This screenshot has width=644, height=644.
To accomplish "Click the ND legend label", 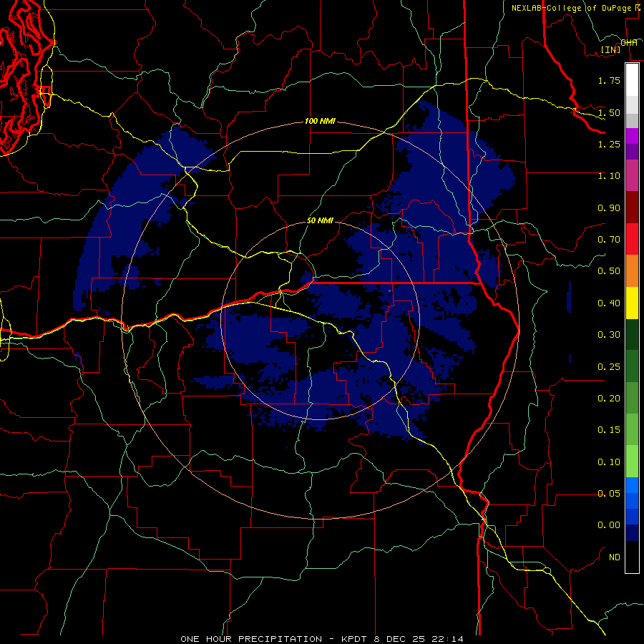I will pyautogui.click(x=615, y=557).
